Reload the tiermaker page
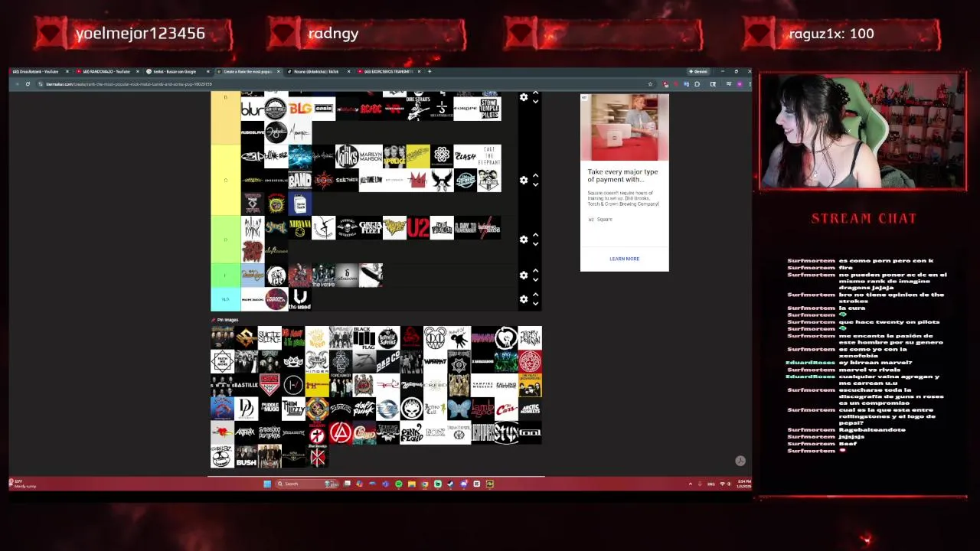This screenshot has height=551, width=980. point(28,84)
